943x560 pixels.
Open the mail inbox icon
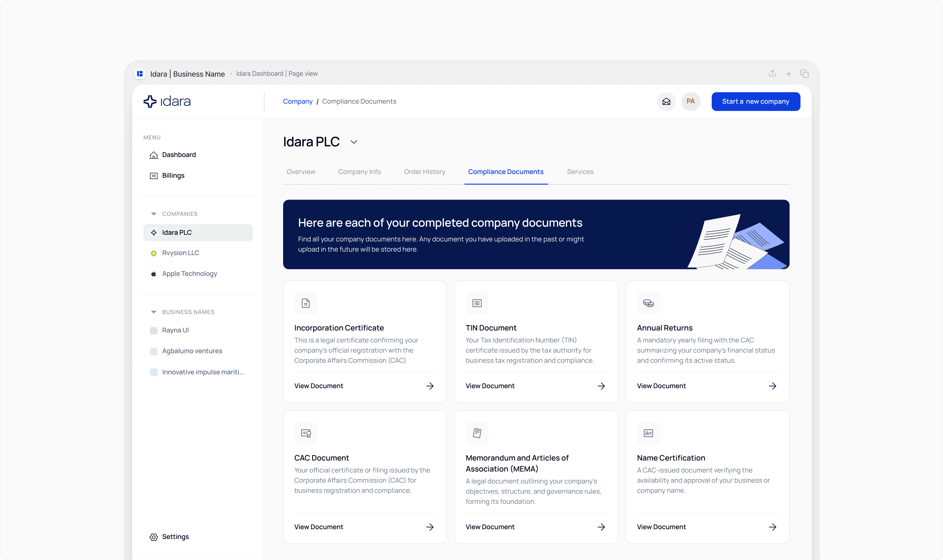click(x=666, y=102)
